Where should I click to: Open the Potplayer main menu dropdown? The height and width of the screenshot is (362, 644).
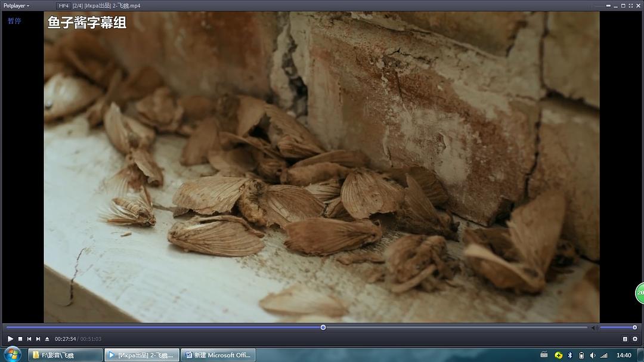[16, 5]
